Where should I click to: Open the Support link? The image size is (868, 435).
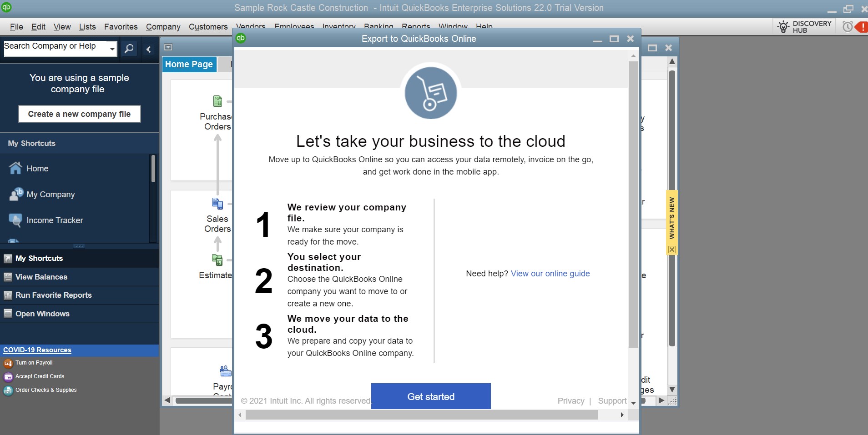pyautogui.click(x=612, y=401)
